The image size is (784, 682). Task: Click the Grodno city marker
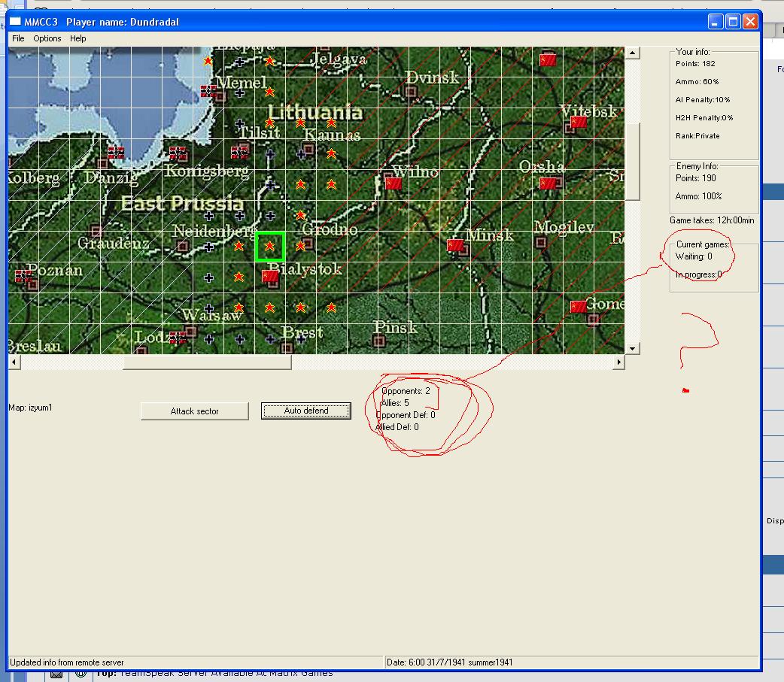(308, 244)
